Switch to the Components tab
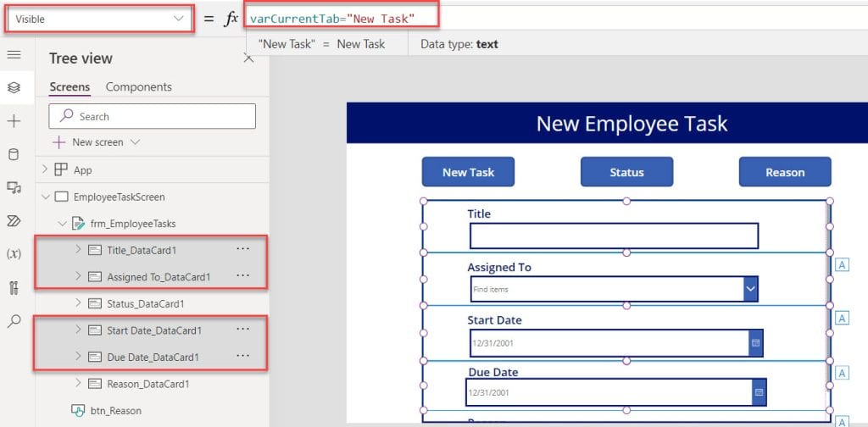Screen dimensions: 868x427 [138, 86]
